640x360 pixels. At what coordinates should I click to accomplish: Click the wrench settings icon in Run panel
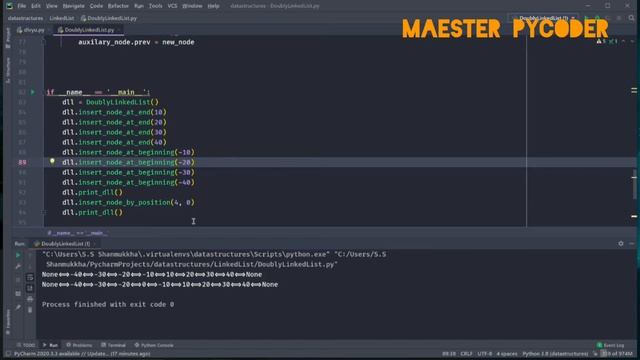tap(18, 266)
